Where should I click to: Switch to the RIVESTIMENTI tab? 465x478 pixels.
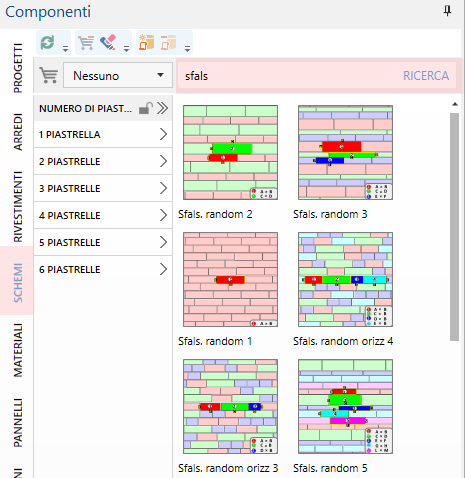click(18, 207)
